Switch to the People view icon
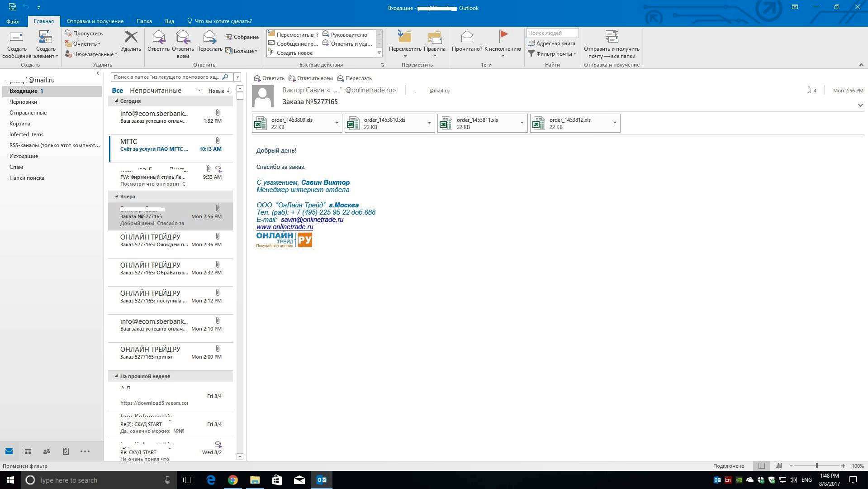This screenshot has width=868, height=489. (x=47, y=451)
